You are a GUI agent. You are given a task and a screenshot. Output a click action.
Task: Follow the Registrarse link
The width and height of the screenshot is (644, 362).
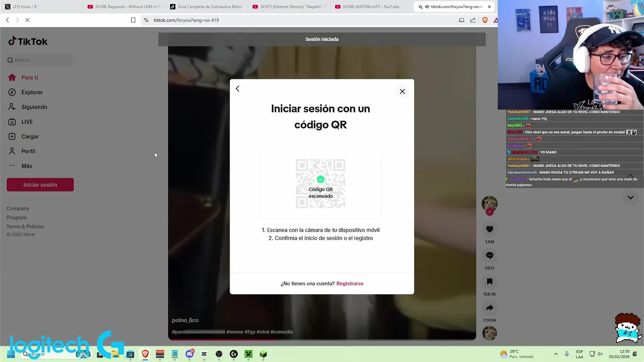tap(350, 284)
